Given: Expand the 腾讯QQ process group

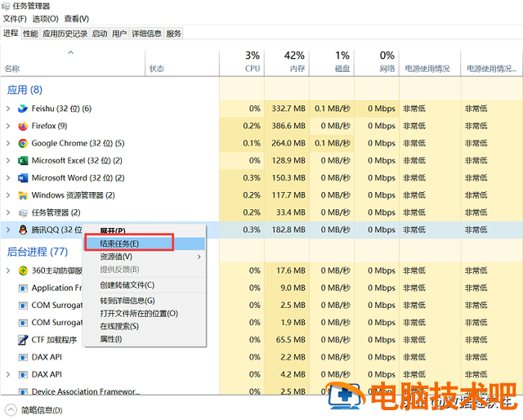Looking at the screenshot, I should (x=8, y=230).
